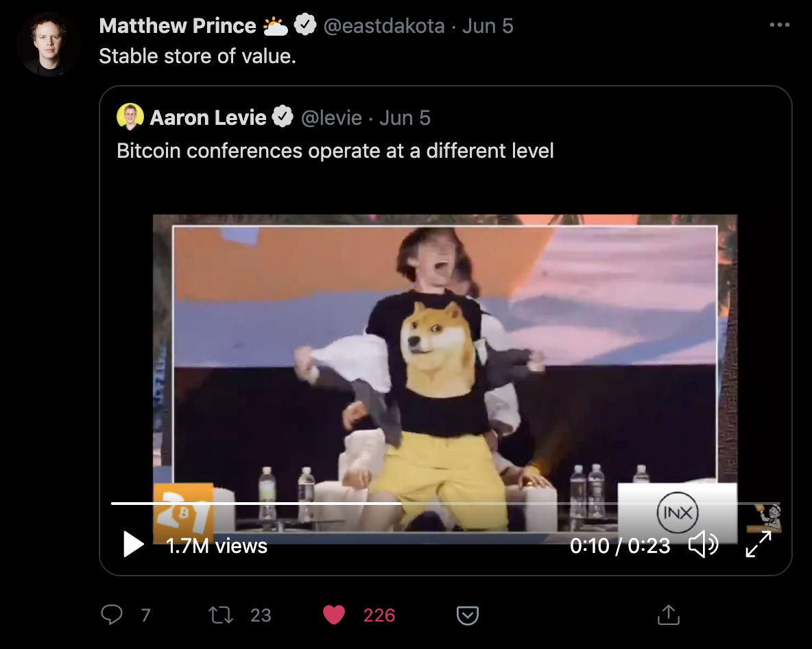Retweet this tweet via retweet icon
812x649 pixels.
(x=220, y=615)
